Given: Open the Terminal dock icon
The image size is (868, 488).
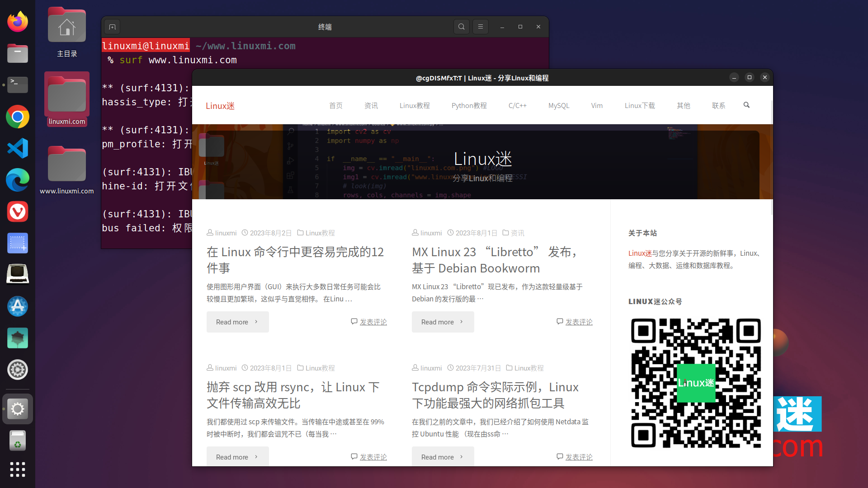Looking at the screenshot, I should click(x=18, y=84).
